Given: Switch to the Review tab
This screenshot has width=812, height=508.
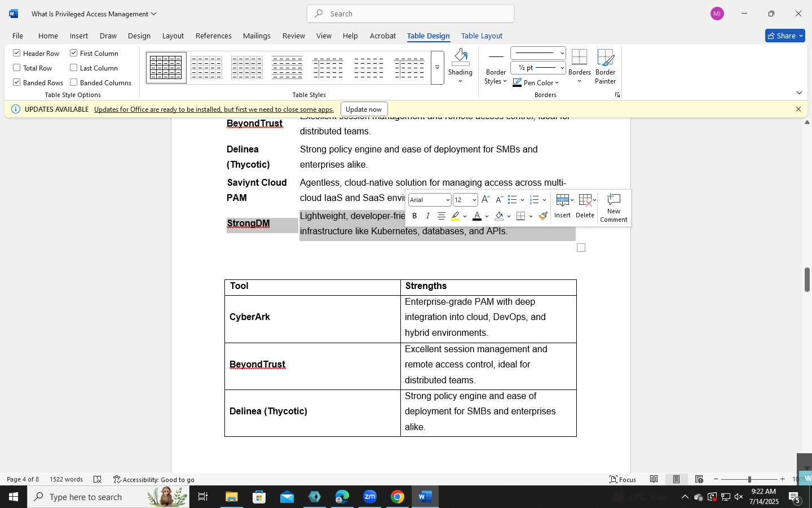Looking at the screenshot, I should pos(294,36).
